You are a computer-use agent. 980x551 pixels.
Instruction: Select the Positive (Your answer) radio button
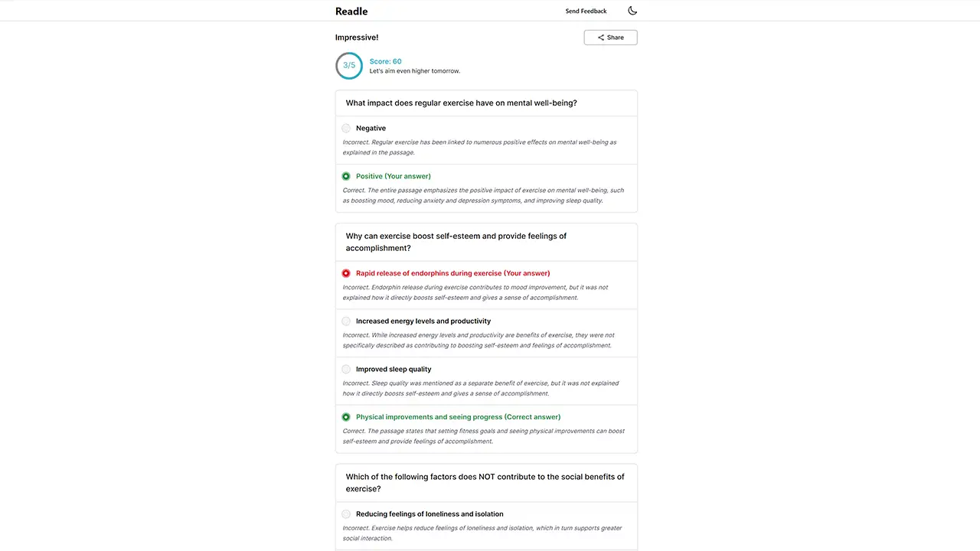click(x=346, y=176)
